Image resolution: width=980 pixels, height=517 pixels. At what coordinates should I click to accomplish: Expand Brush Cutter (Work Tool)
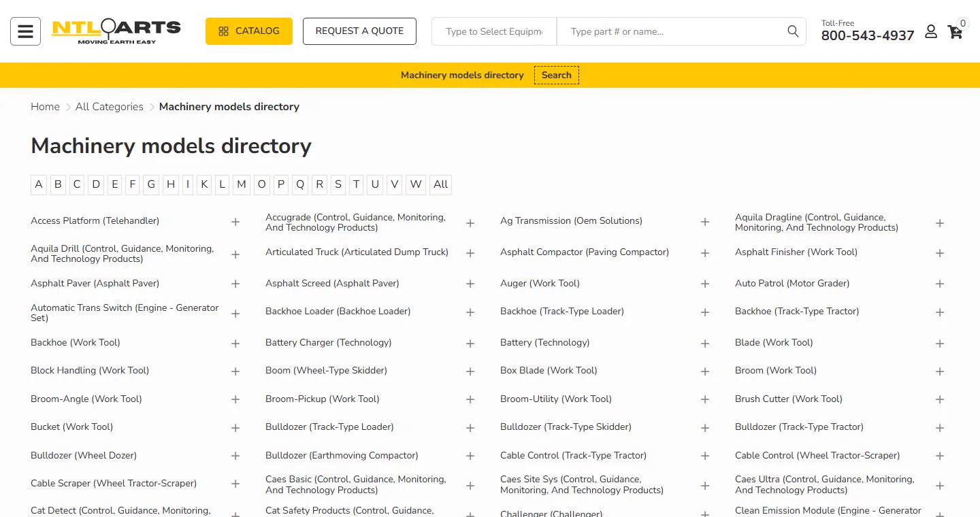[940, 400]
